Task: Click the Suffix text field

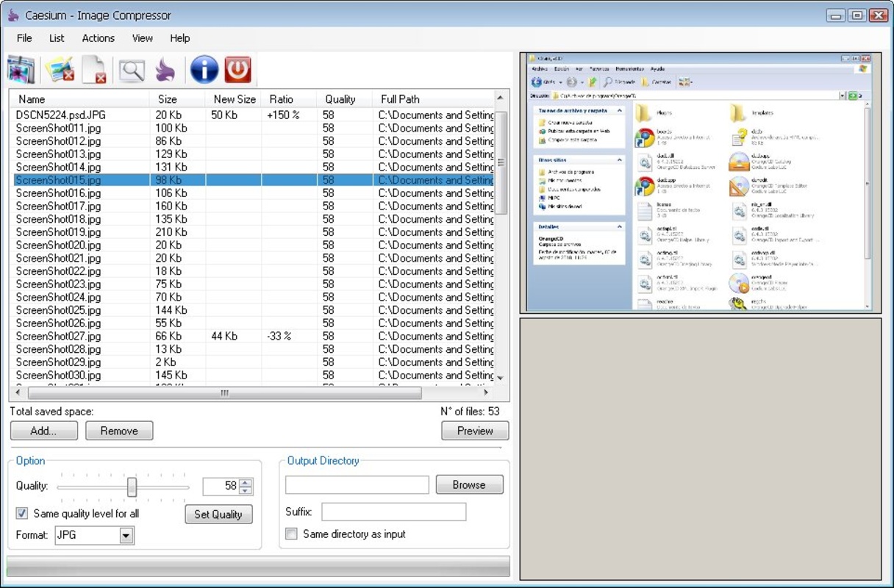Action: [x=393, y=512]
